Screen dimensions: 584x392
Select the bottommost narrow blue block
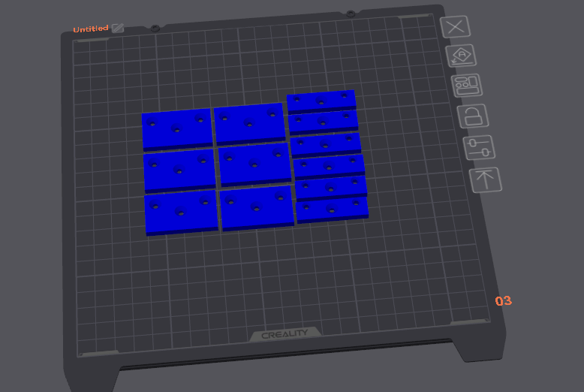333,210
